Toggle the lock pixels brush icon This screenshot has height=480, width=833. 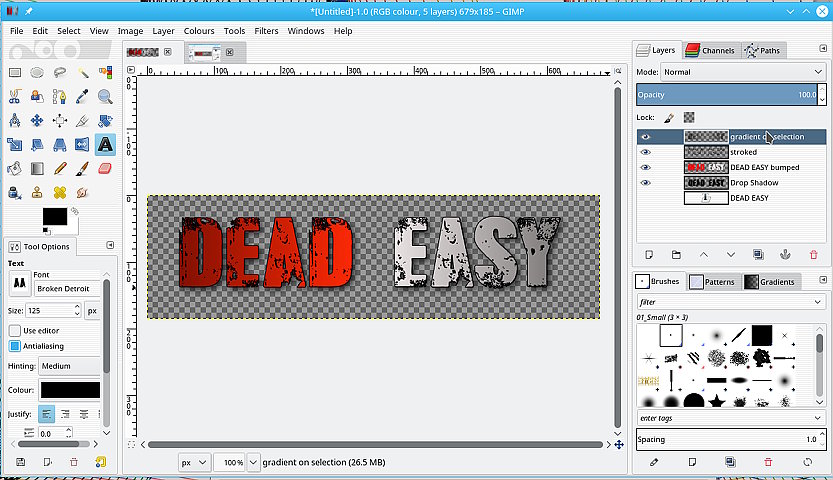(x=669, y=118)
